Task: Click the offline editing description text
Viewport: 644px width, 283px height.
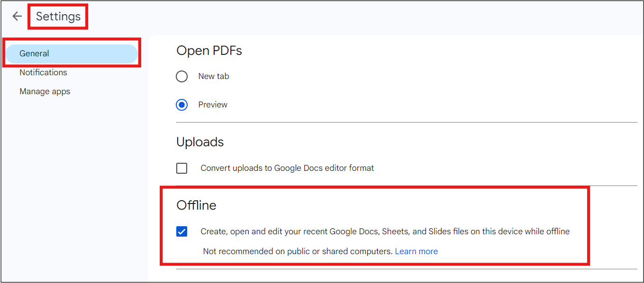Action: click(384, 231)
